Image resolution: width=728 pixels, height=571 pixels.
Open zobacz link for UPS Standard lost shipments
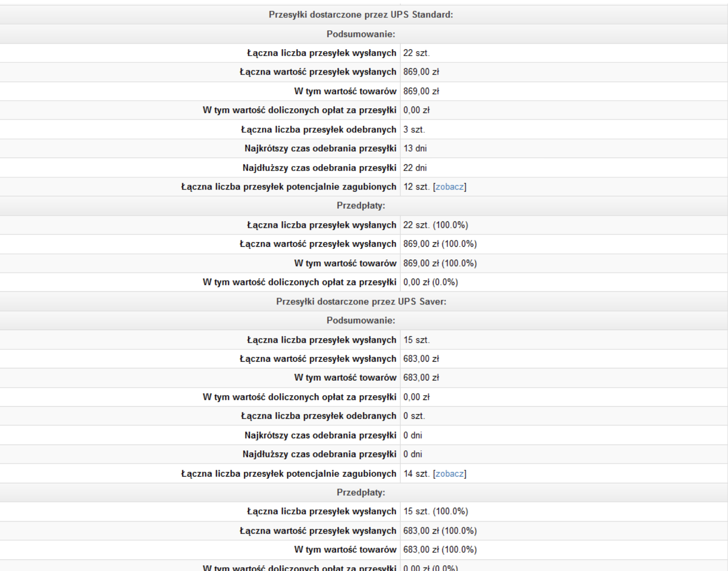pos(450,187)
